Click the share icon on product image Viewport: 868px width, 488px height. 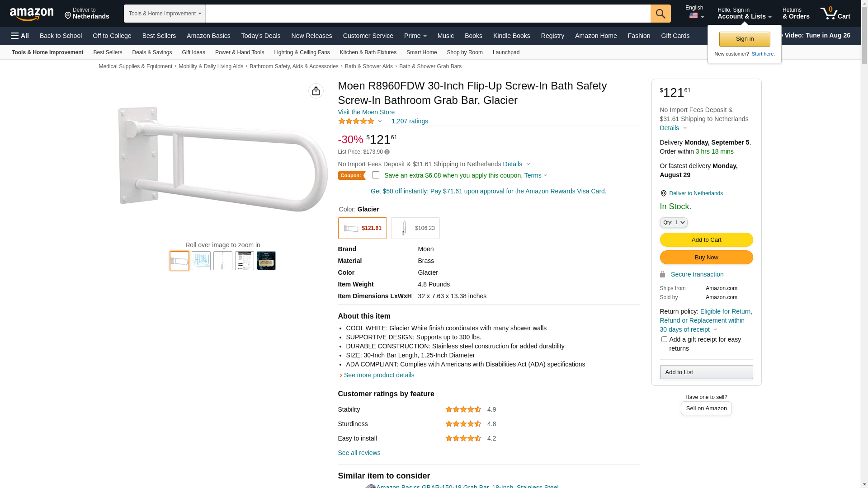[x=316, y=91]
